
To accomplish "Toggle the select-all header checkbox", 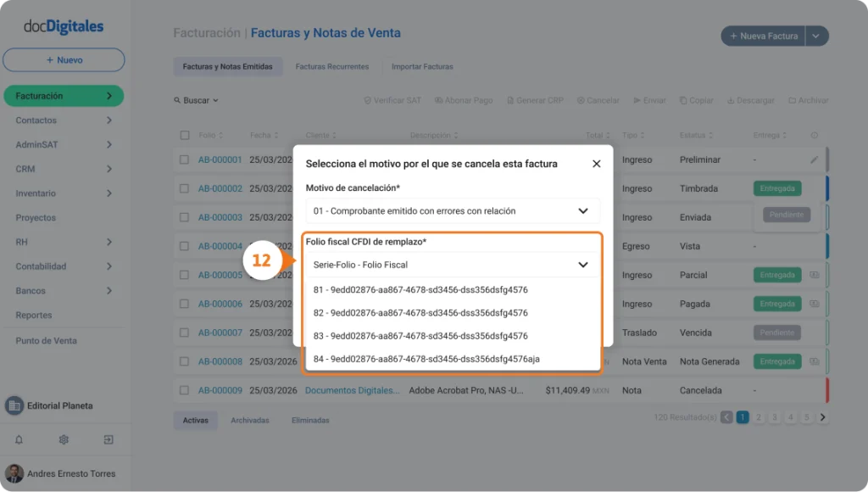I will pos(185,135).
